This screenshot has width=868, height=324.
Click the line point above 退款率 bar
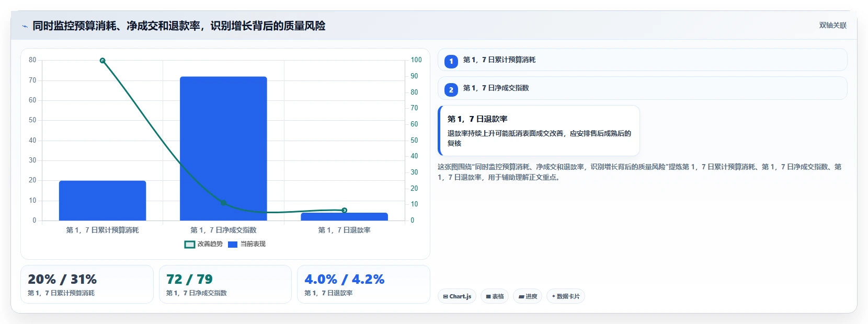[344, 210]
